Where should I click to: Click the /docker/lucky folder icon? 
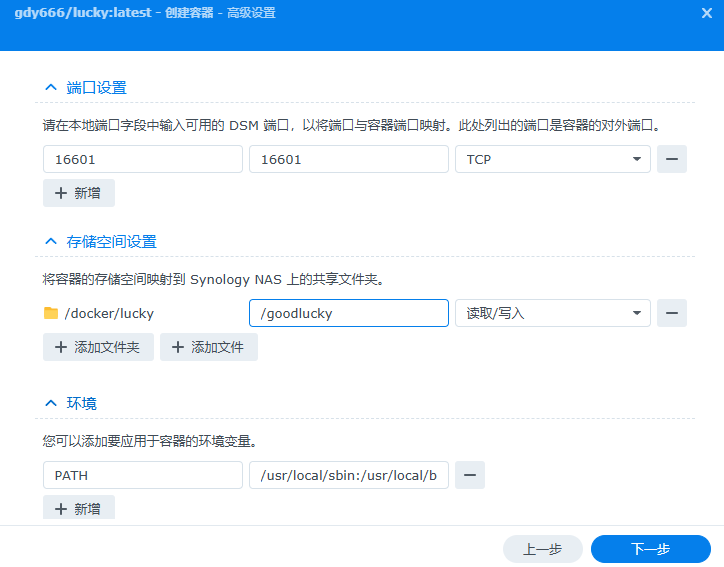pos(51,313)
